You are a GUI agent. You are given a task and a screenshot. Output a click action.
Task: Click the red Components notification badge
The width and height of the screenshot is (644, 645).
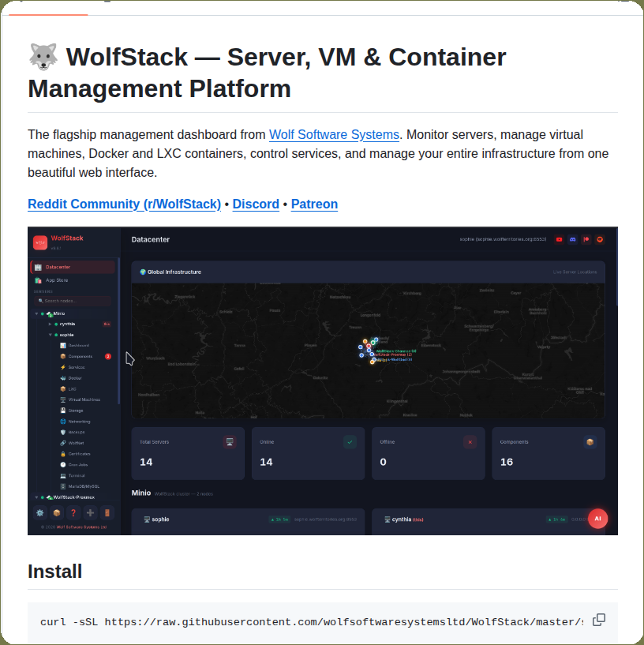tap(108, 356)
